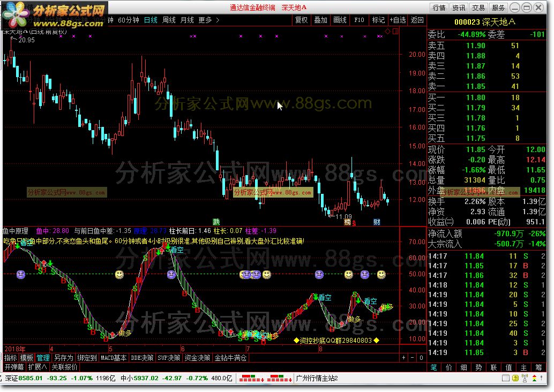Click the rightmost yellow smiley marker
The height and width of the screenshot is (392, 554).
[x=381, y=274]
